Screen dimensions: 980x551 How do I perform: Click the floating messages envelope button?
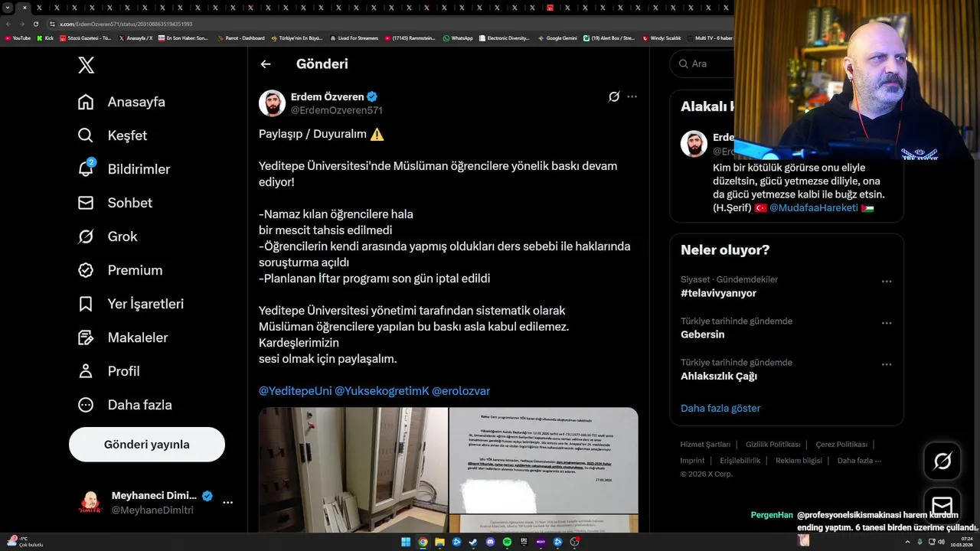click(942, 506)
